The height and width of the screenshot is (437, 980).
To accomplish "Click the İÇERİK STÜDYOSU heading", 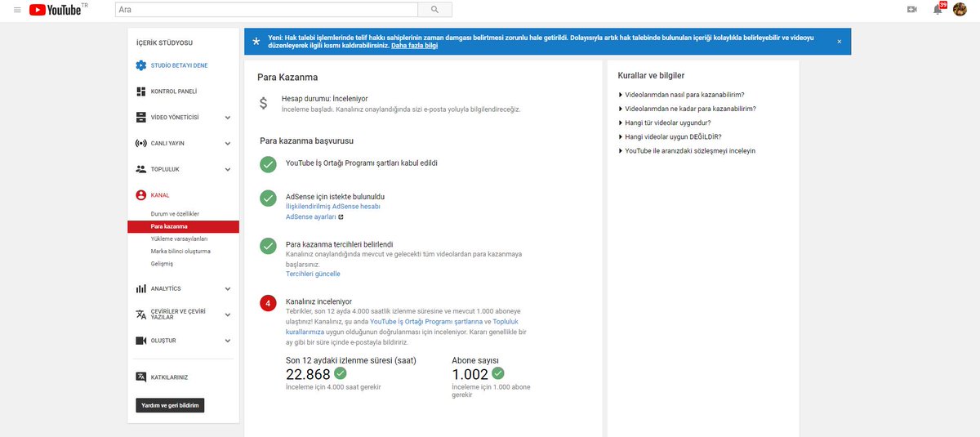I will click(x=165, y=42).
